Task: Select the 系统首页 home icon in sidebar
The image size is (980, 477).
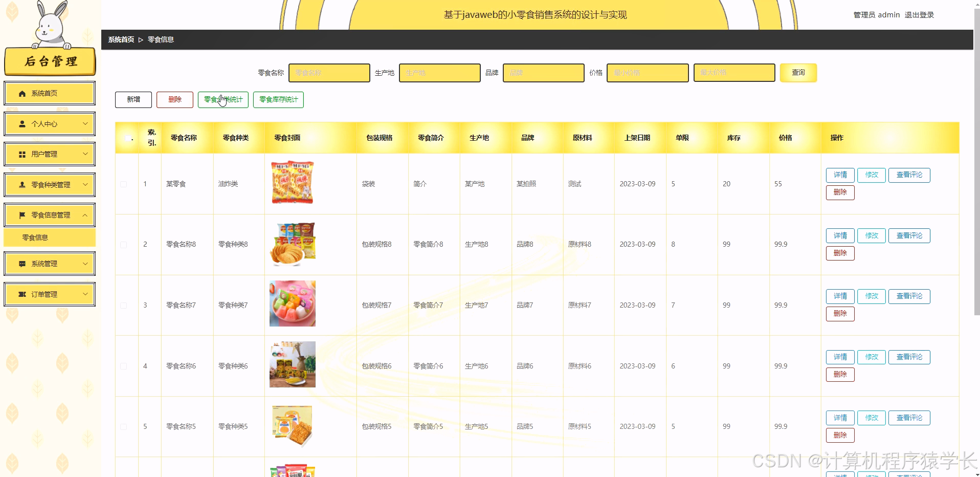Action: pos(21,93)
